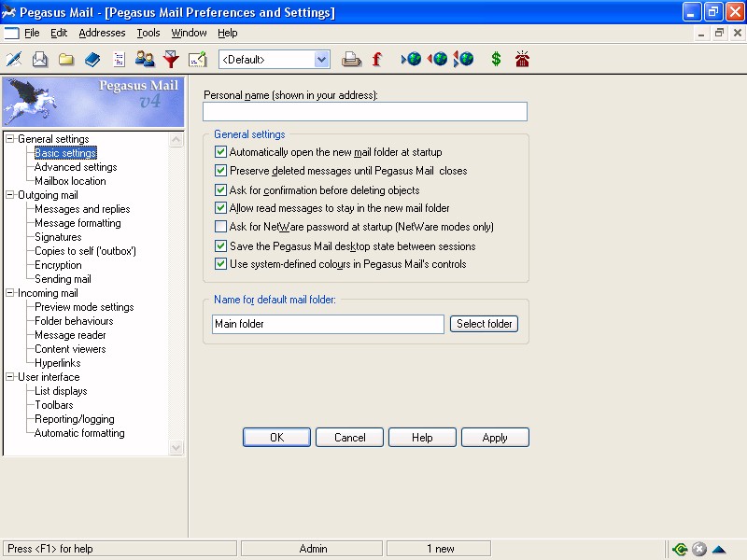
Task: Start a new message with the pen icon
Action: (14, 60)
